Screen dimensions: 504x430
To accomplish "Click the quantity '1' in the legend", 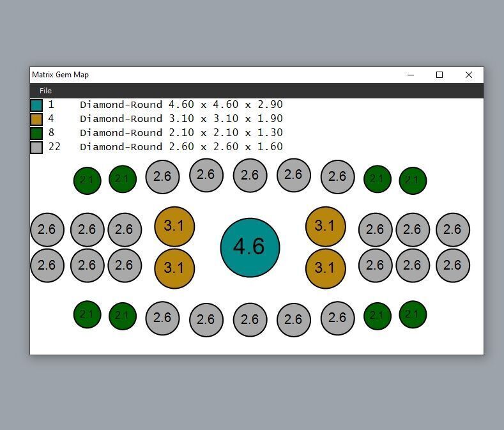I will (51, 105).
